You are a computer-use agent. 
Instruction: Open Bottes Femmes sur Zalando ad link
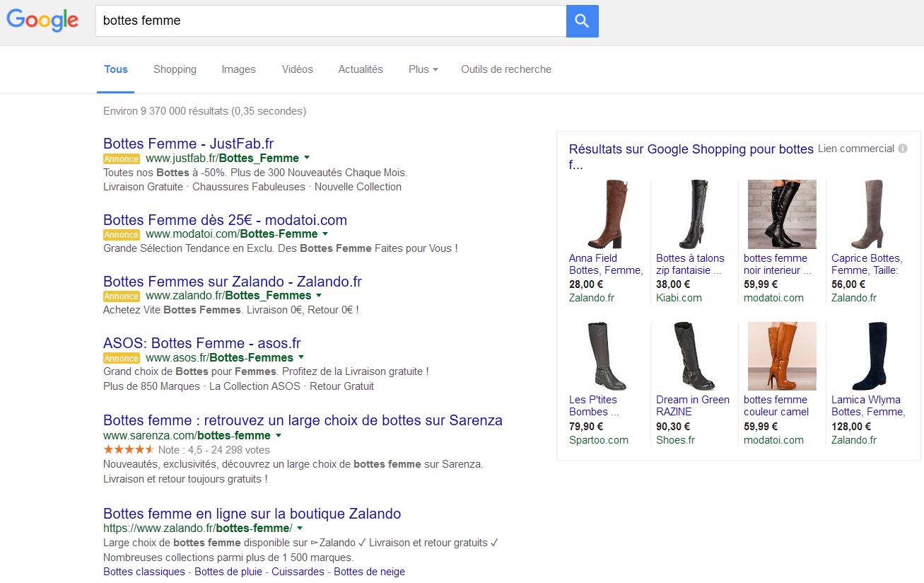[x=233, y=281]
